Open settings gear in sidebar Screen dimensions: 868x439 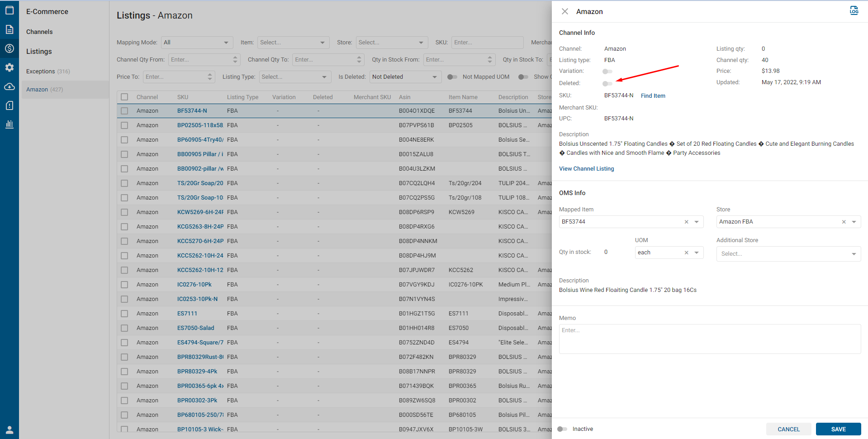pos(9,67)
